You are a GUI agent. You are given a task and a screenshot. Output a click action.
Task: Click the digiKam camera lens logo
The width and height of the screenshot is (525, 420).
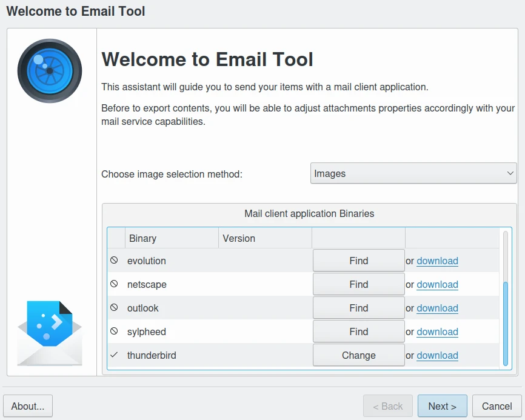point(49,71)
